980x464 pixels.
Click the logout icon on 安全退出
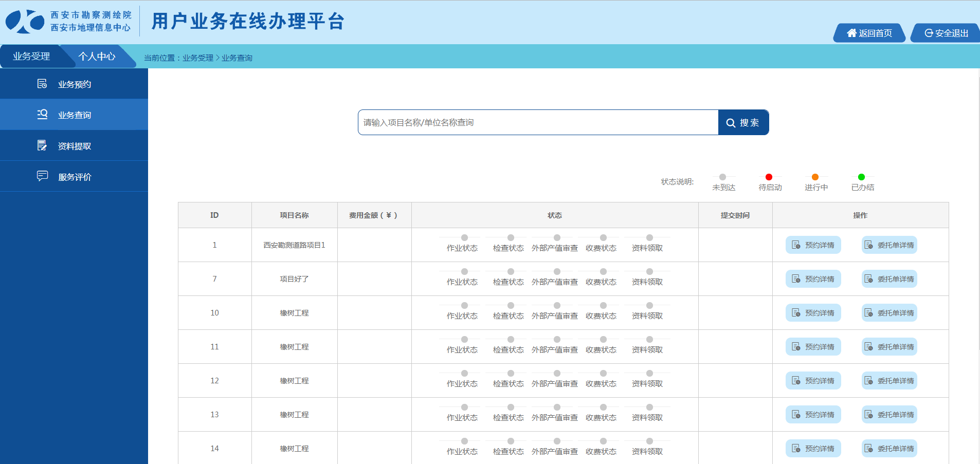(929, 33)
